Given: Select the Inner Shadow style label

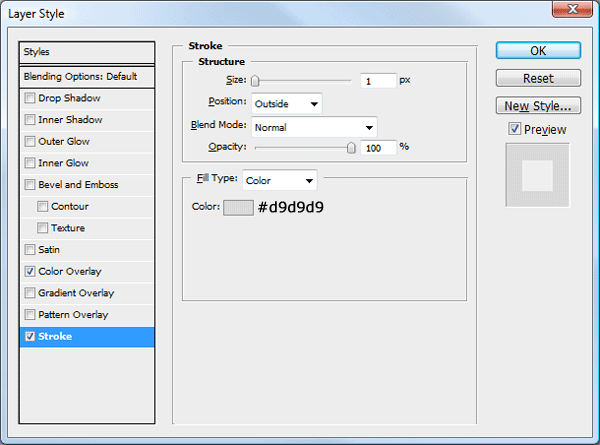Looking at the screenshot, I should (x=70, y=120).
